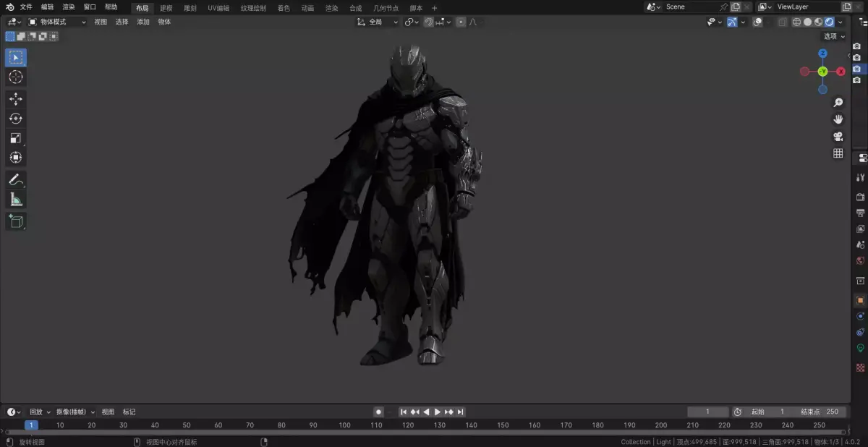Click the green Y axis gizmo ball
The height and width of the screenshot is (447, 868).
tap(822, 72)
